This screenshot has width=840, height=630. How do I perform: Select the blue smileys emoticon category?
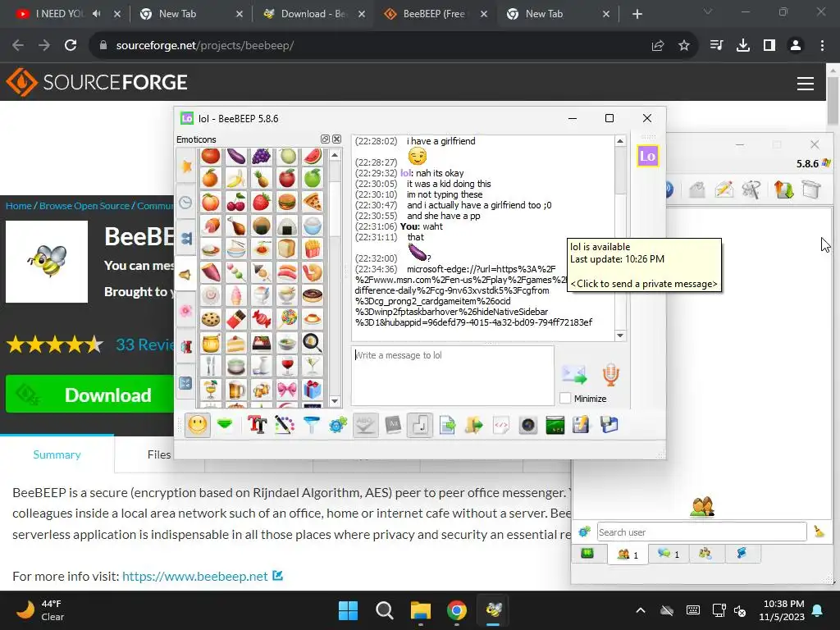click(x=186, y=239)
